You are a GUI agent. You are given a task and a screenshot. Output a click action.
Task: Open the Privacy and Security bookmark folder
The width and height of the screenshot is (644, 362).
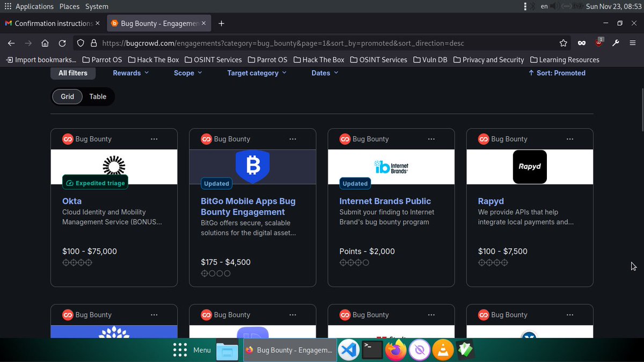(488, 60)
